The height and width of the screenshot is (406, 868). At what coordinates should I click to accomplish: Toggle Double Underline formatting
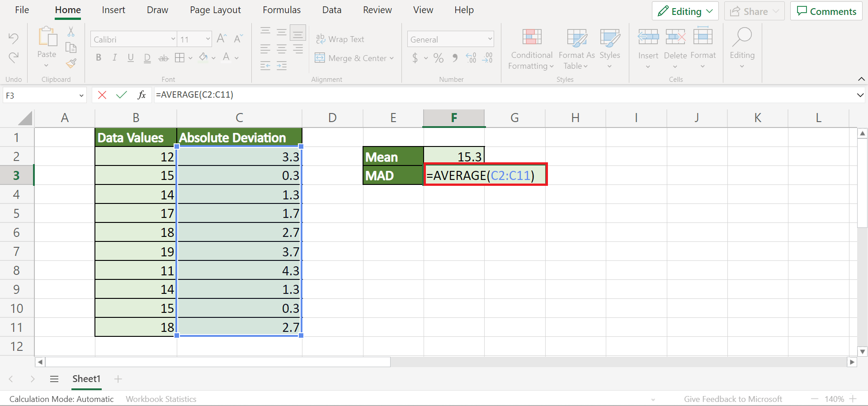[x=147, y=58]
